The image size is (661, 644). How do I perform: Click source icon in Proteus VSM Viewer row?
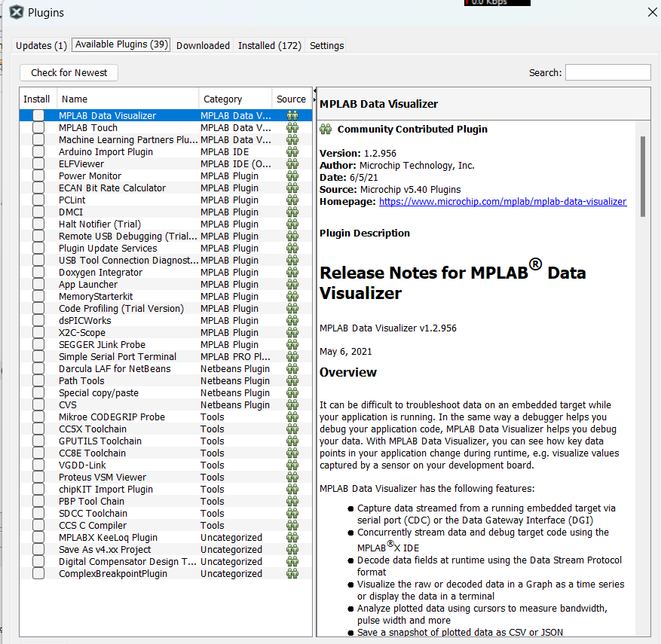pos(292,478)
